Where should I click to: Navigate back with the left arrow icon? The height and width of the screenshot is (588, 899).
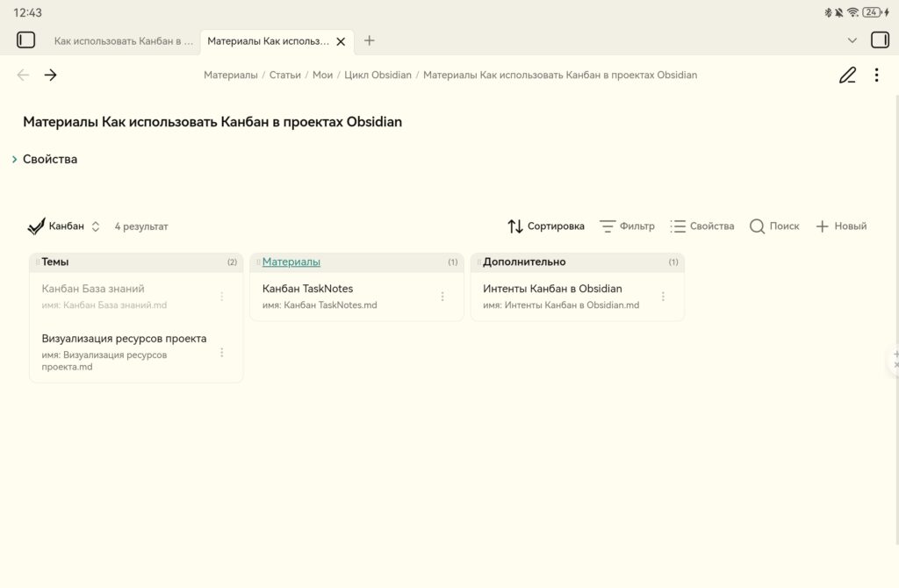[x=24, y=75]
